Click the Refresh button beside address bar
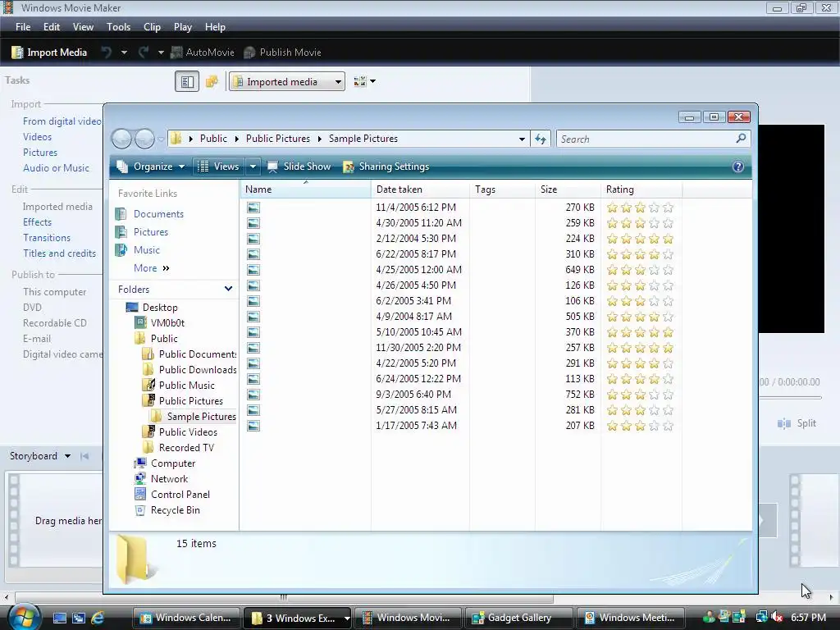The height and width of the screenshot is (630, 840). point(541,139)
